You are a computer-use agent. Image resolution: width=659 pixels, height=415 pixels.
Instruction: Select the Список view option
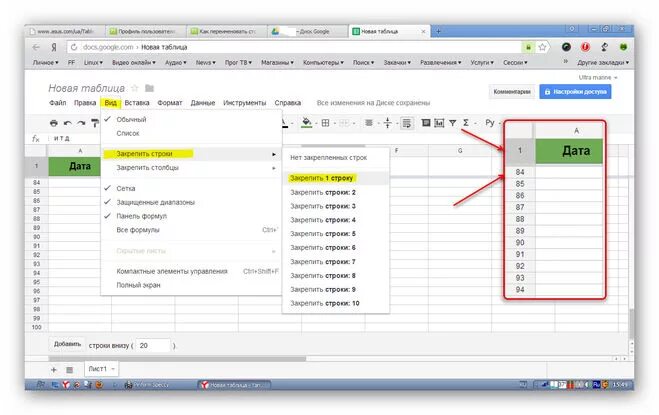pyautogui.click(x=191, y=133)
